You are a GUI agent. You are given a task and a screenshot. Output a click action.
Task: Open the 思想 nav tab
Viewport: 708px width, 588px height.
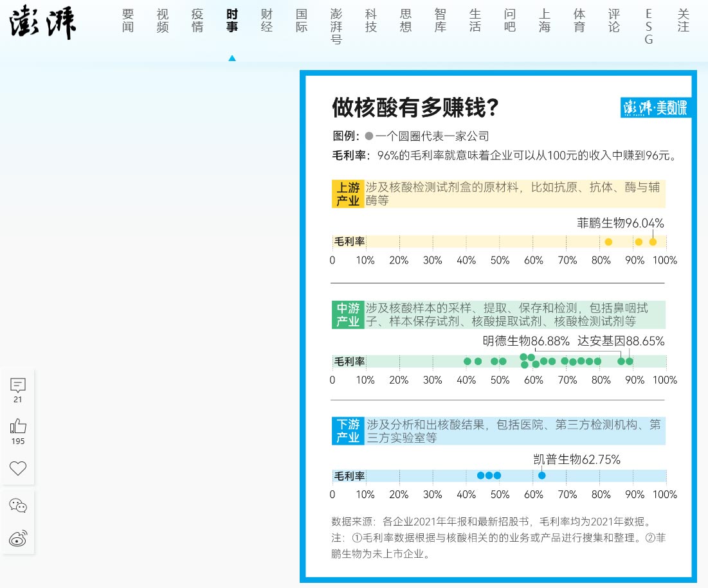point(406,21)
